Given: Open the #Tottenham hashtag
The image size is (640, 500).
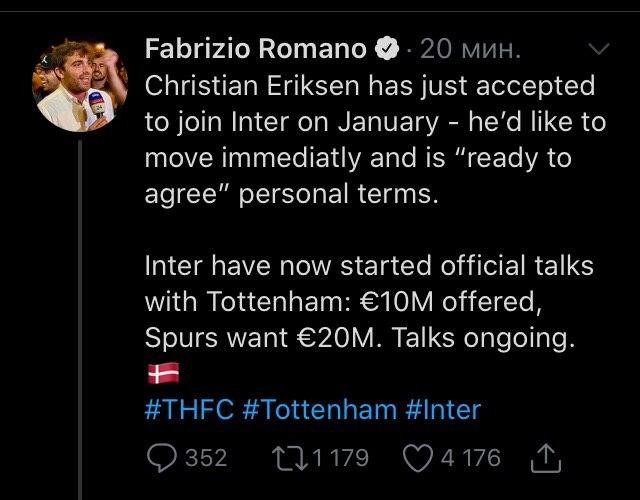Looking at the screenshot, I should pos(320,409).
